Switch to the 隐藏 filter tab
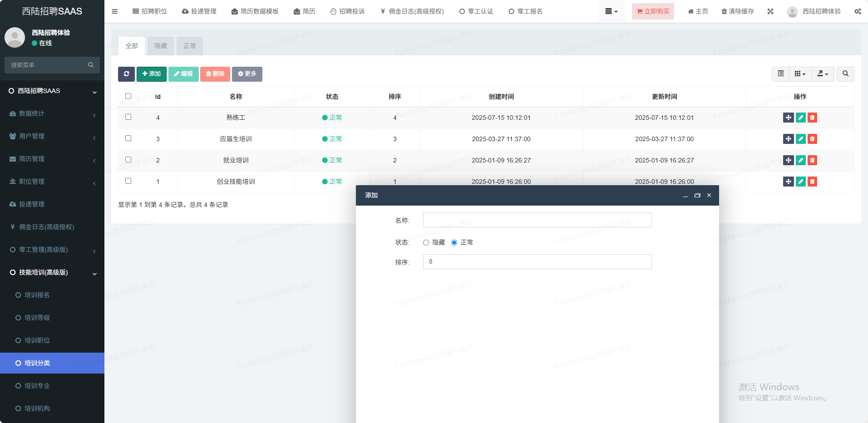 161,46
